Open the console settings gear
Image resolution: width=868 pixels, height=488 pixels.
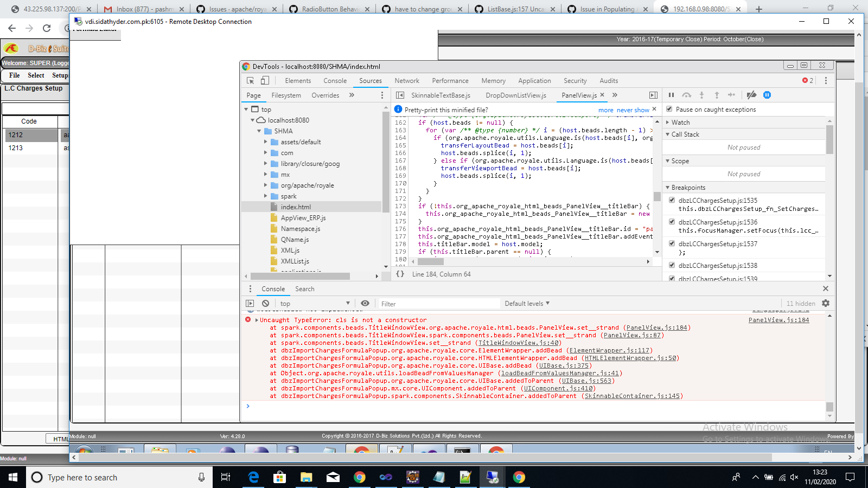tap(825, 303)
